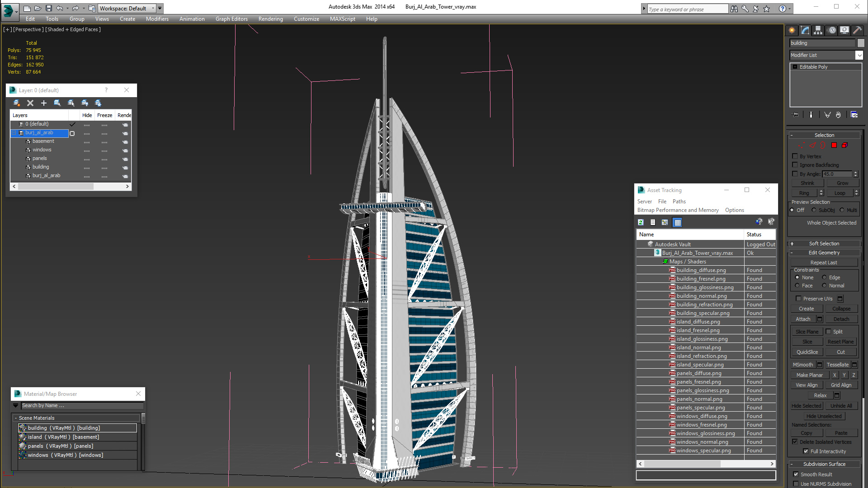Open the Rendering menu
Viewport: 868px width, 488px height.
click(x=270, y=19)
